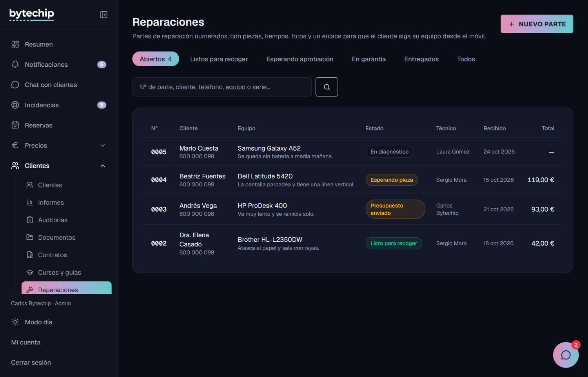
Task: Open Resumen dashboard icon
Action: 15,44
